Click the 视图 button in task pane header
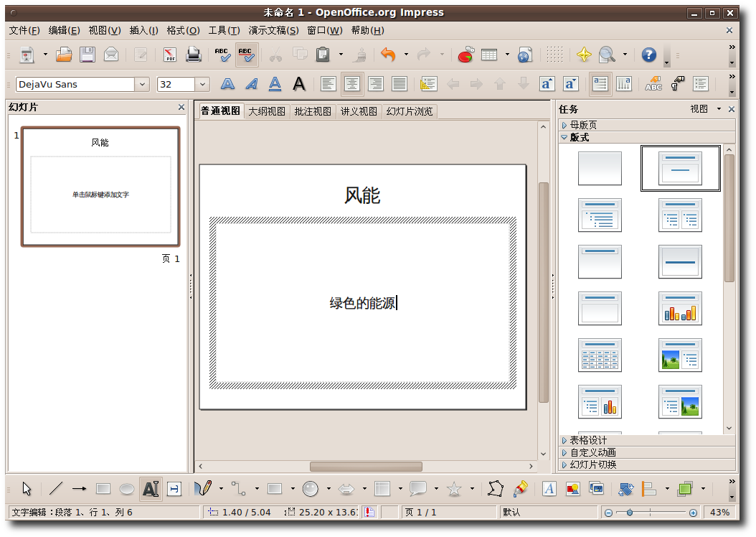The height and width of the screenshot is (537, 756). [699, 109]
